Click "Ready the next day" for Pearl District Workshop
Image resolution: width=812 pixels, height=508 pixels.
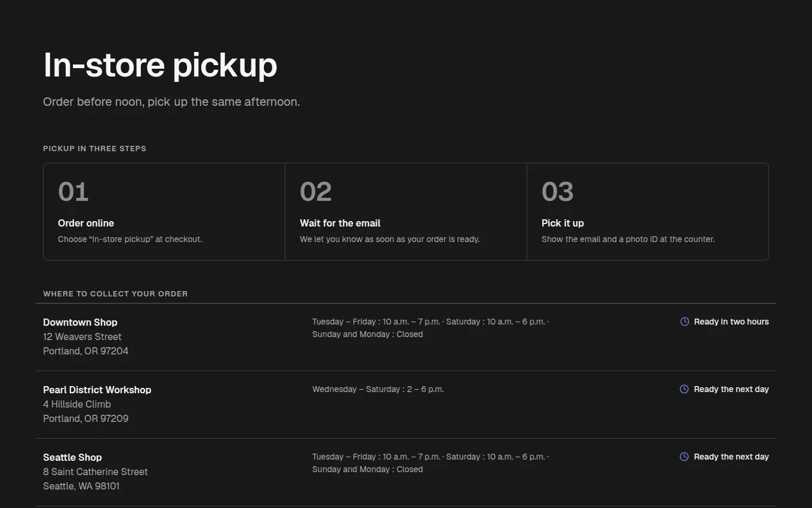pyautogui.click(x=731, y=389)
